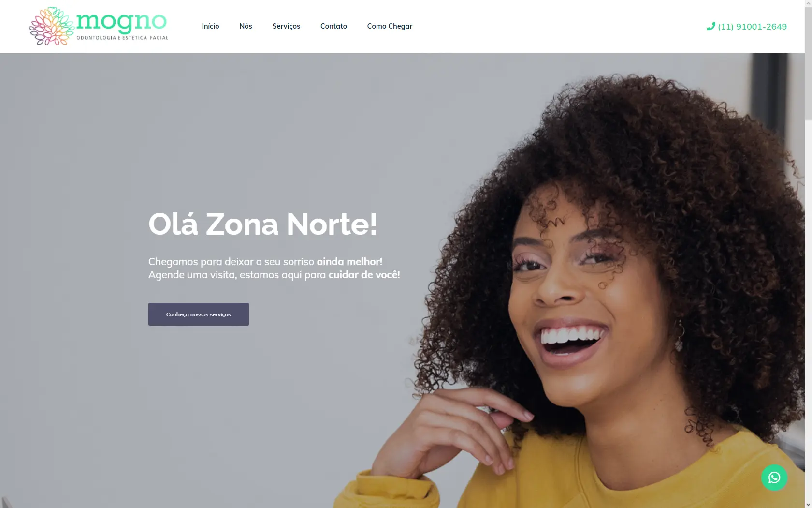Open WhatsApp chat floating button
812x508 pixels.
[774, 478]
